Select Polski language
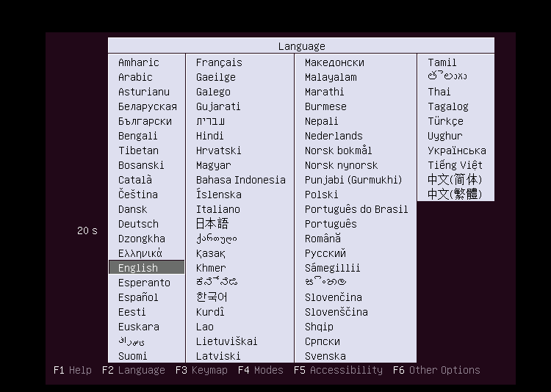Screen dimensions: 551x392 tap(321, 195)
